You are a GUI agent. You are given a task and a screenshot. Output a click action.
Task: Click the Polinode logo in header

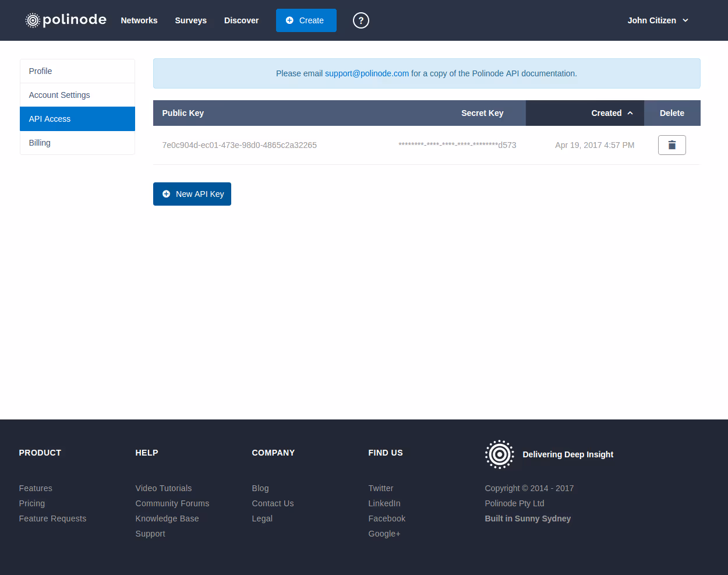(66, 20)
